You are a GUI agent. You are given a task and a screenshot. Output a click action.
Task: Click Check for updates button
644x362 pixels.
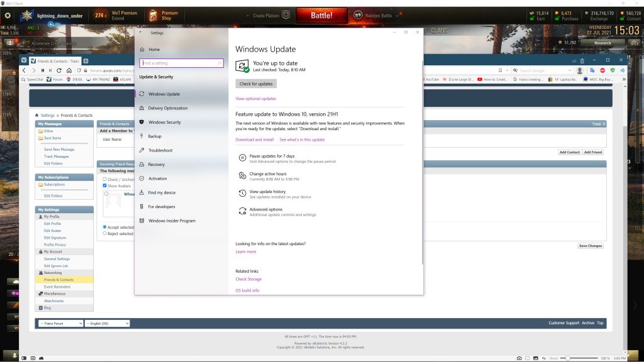(256, 84)
